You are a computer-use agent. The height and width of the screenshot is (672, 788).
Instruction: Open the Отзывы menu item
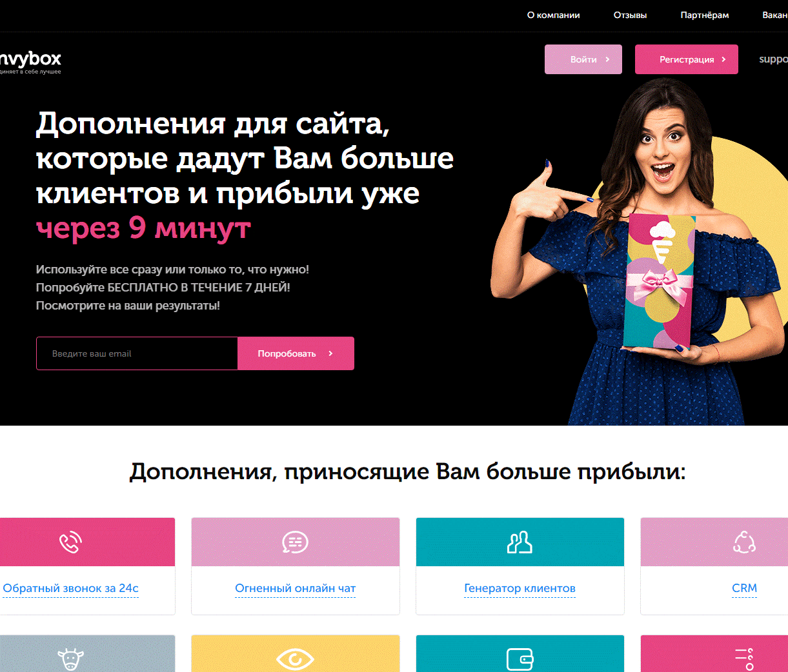[630, 15]
